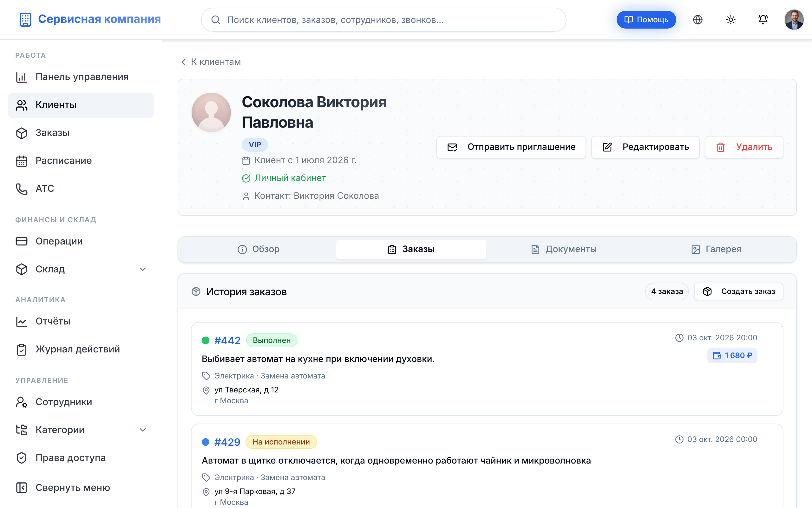Expand the Категории submenu chevron

click(x=143, y=430)
